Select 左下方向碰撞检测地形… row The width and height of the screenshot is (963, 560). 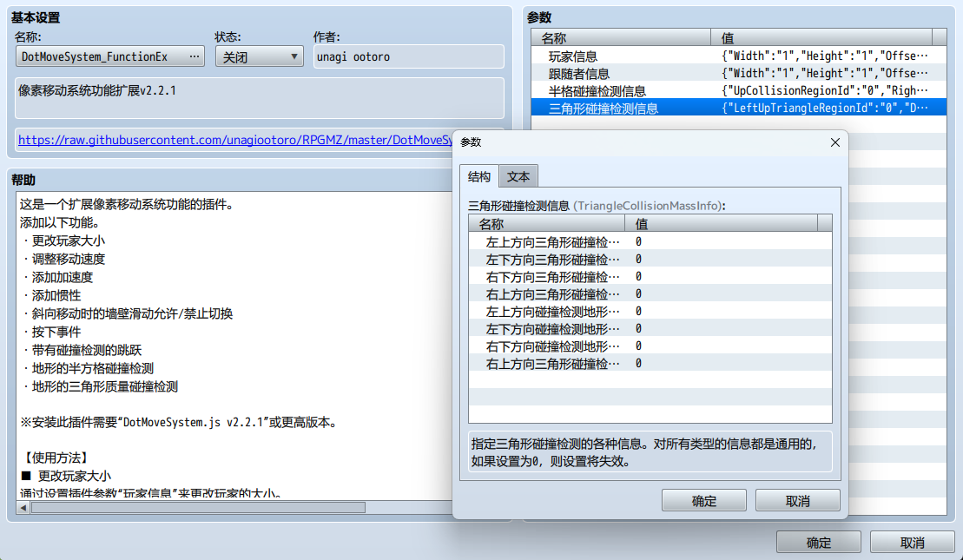650,328
